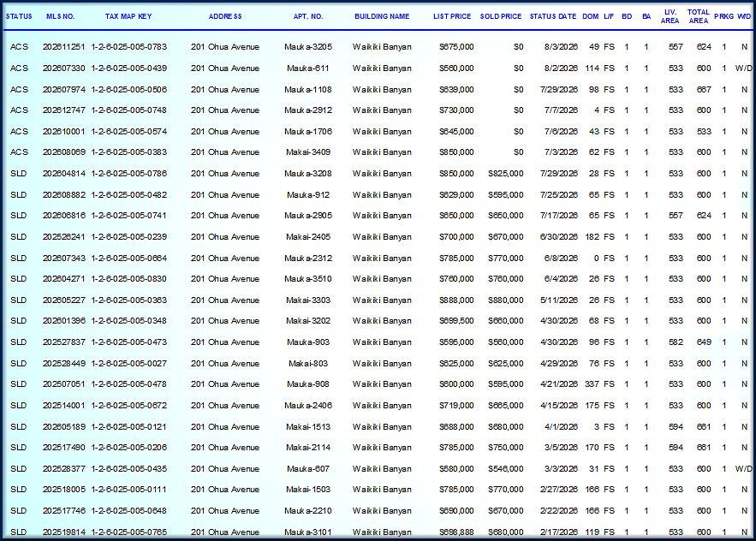Image resolution: width=756 pixels, height=541 pixels.
Task: Select MLS number 202611251
Action: 63,47
